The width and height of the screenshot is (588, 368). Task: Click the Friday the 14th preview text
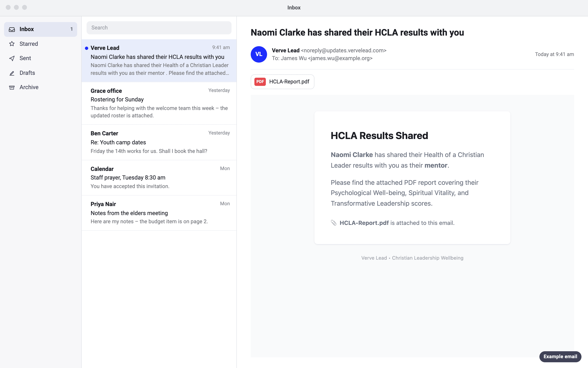click(149, 151)
